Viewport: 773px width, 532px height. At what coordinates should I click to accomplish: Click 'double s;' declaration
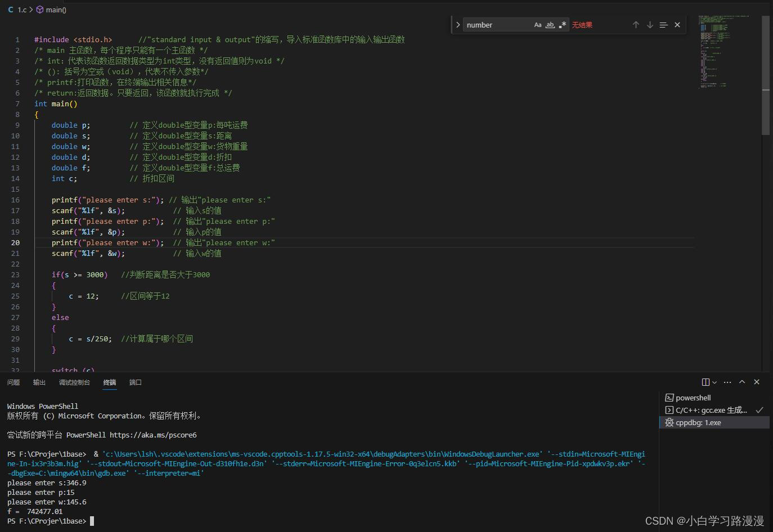(x=71, y=136)
